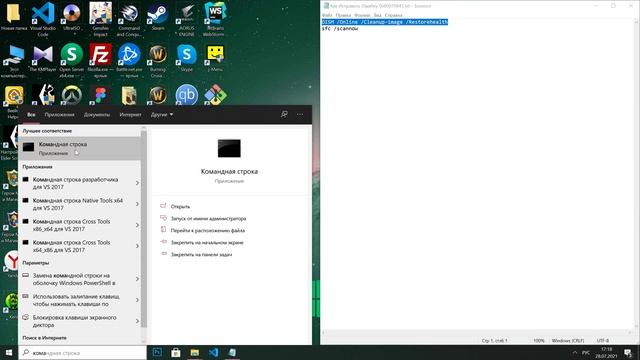This screenshot has width=640, height=360.
Task: Expand "Командная строка Native Tools x64" arrow
Action: tap(137, 204)
